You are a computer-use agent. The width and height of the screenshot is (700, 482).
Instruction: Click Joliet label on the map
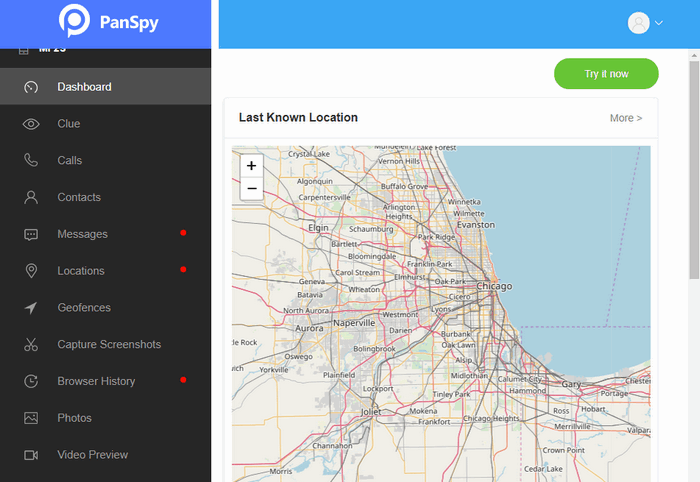pos(371,412)
